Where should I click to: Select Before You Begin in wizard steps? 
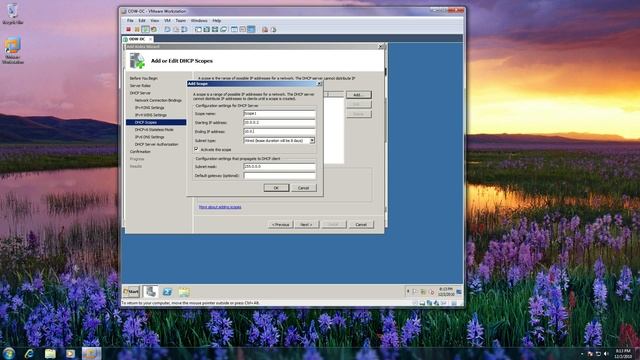click(144, 78)
